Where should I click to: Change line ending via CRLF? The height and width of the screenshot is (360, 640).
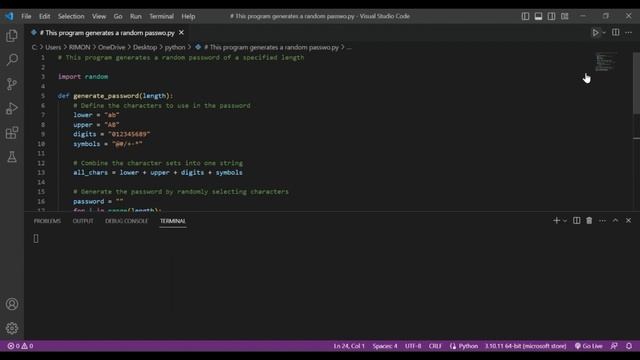[x=435, y=346]
